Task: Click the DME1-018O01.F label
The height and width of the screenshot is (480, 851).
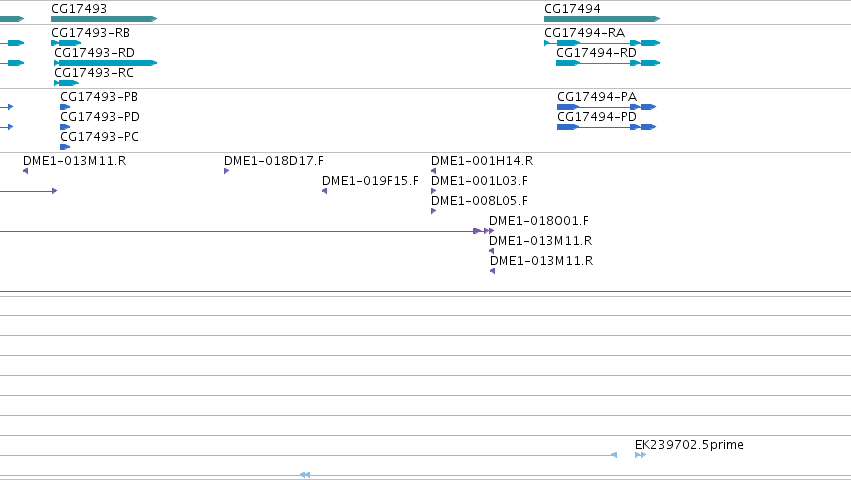Action: pyautogui.click(x=539, y=221)
